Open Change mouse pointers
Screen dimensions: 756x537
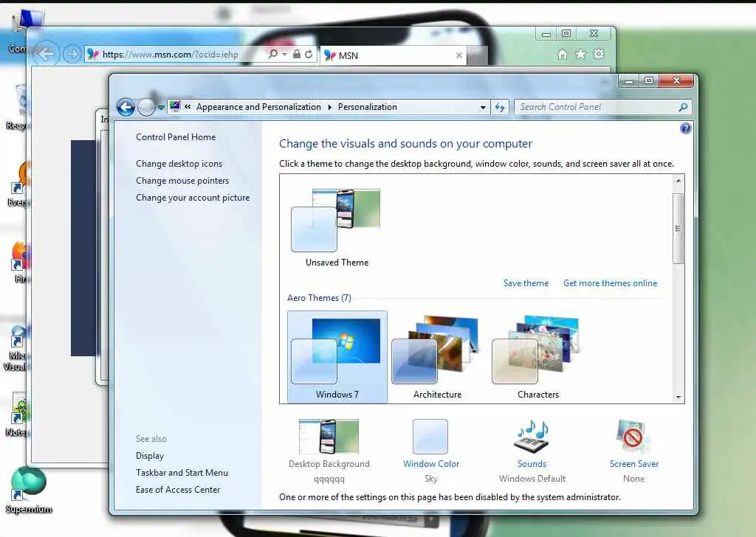[x=182, y=181]
